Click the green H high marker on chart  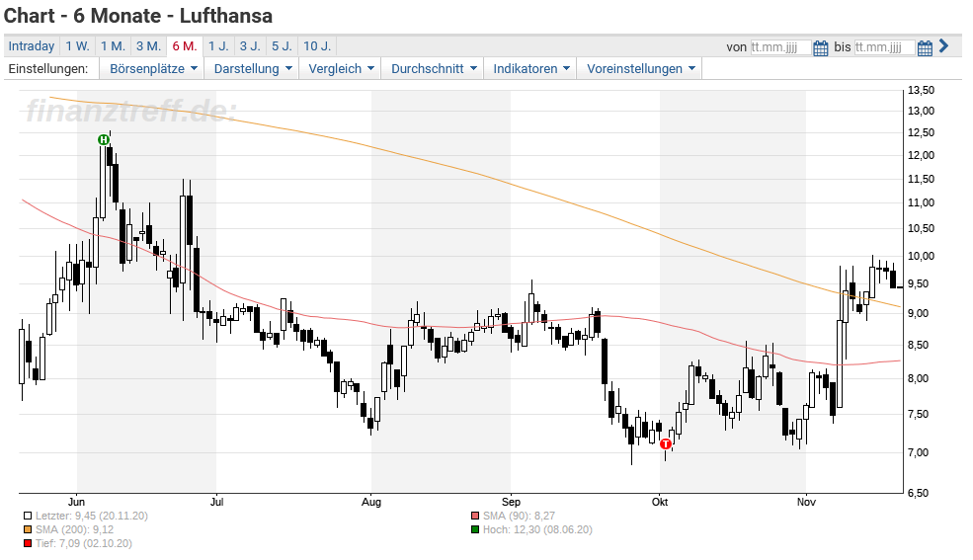(104, 139)
